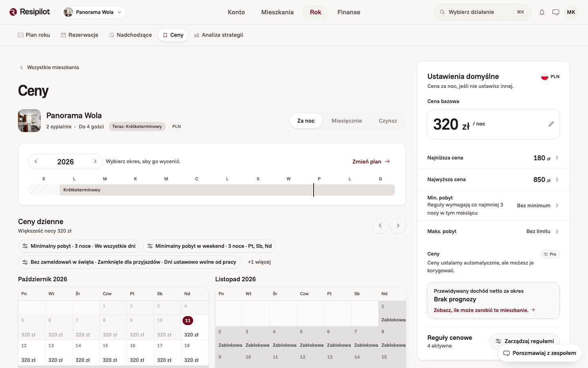Open the messages chat icon in header
Viewport: 588px width, 368px height.
556,12
